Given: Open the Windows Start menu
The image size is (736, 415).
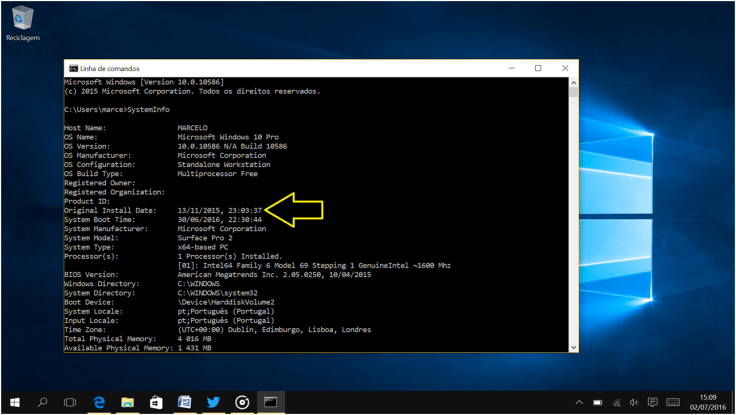Looking at the screenshot, I should 14,402.
